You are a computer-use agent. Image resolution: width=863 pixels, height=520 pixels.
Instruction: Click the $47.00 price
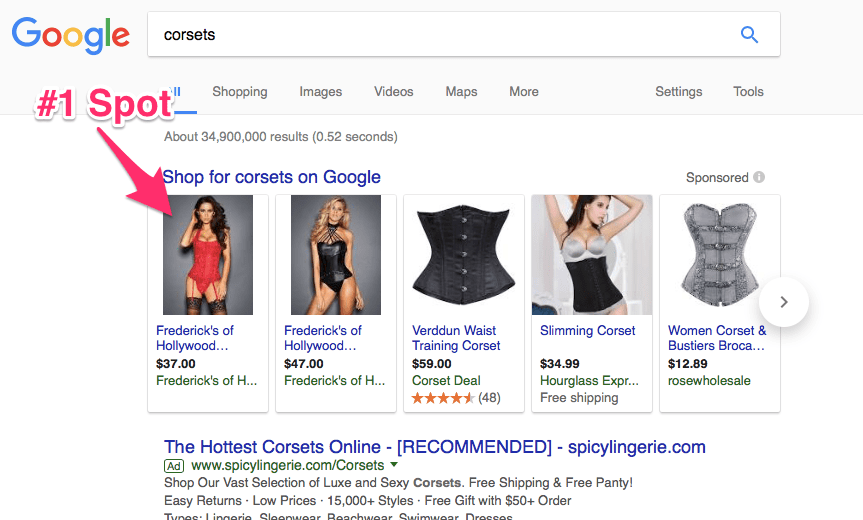coord(304,364)
